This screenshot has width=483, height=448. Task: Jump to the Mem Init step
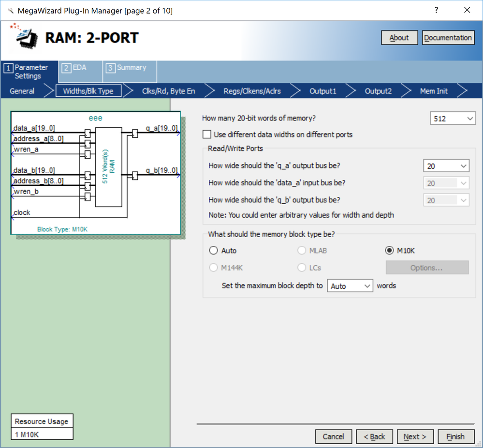tap(433, 91)
